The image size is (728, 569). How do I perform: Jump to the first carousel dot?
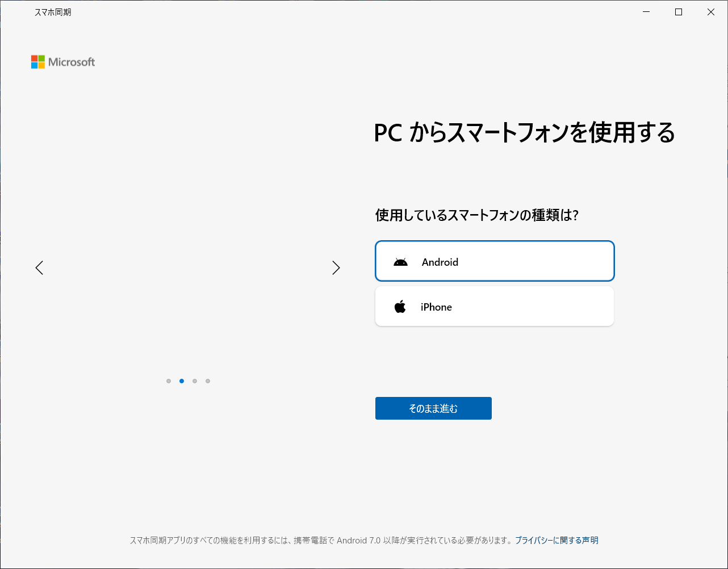click(169, 381)
